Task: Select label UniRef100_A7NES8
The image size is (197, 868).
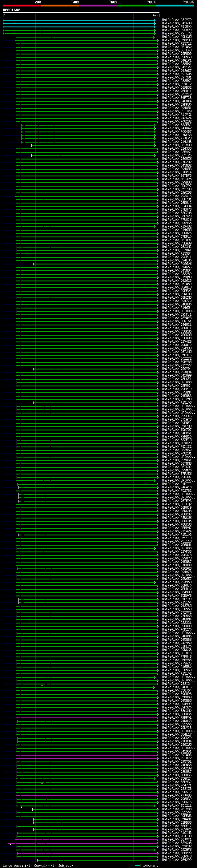Action: click(x=177, y=135)
